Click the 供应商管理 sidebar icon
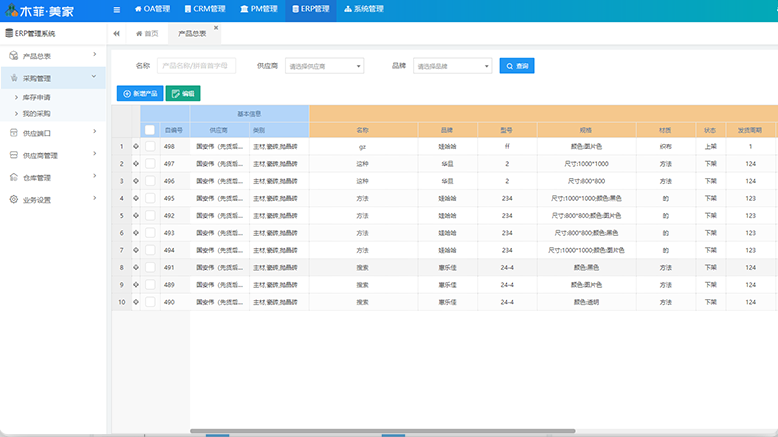 [13, 155]
